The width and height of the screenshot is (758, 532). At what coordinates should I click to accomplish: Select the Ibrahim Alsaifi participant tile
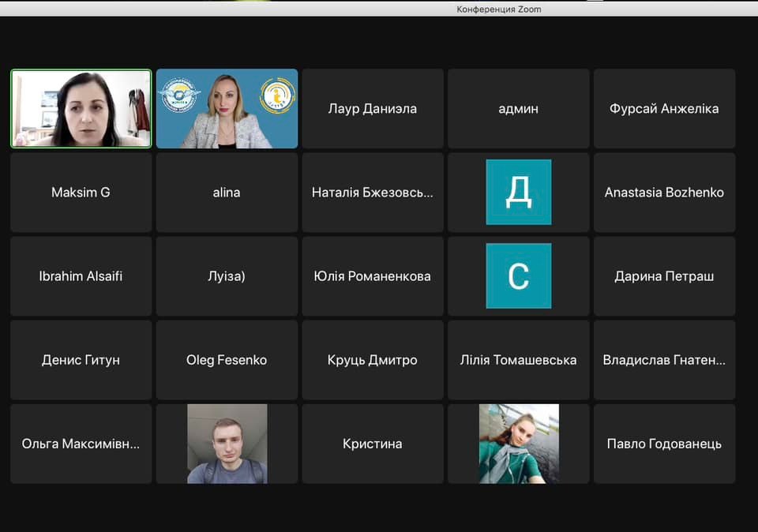pos(81,276)
